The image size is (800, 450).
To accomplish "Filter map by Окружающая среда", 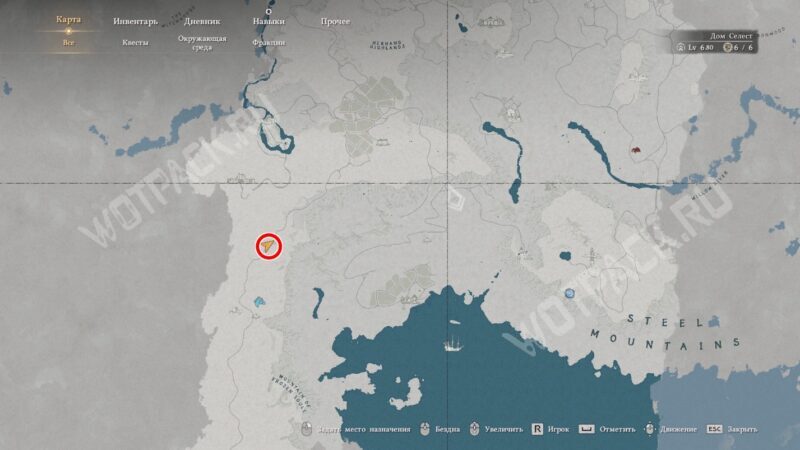I will click(x=202, y=43).
